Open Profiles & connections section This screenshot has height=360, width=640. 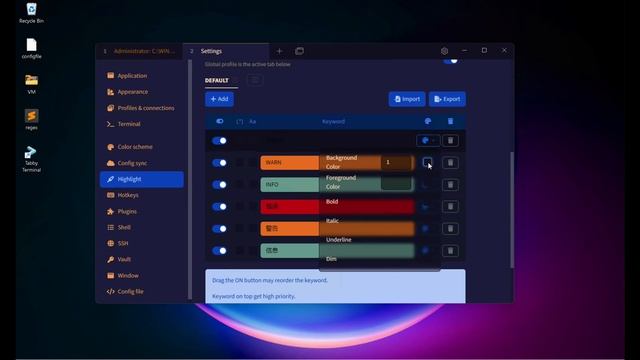[142, 108]
